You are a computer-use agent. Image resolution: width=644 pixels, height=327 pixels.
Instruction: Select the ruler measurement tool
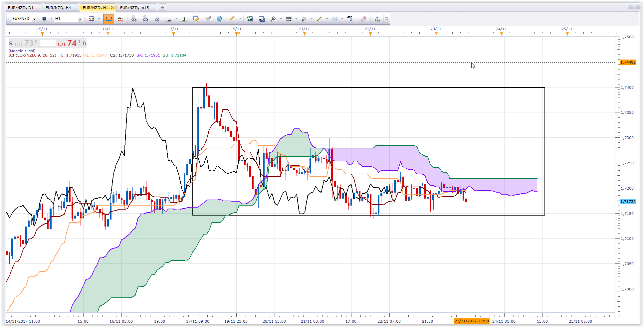[x=233, y=19]
